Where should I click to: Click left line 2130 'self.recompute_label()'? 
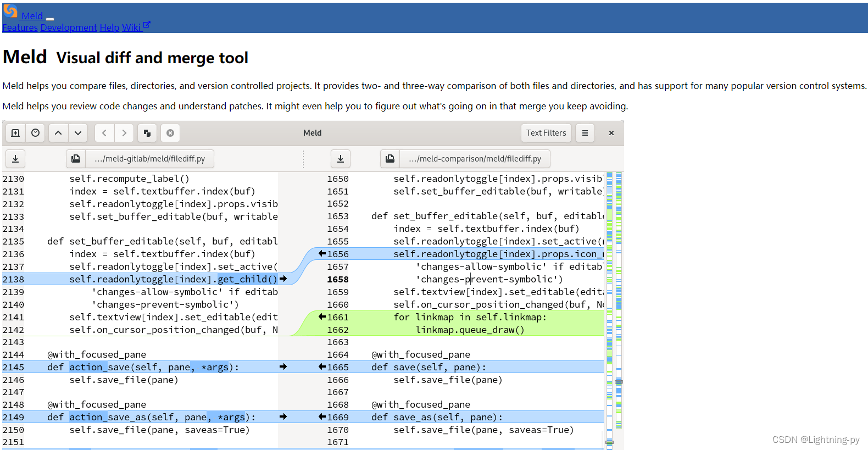tap(129, 179)
